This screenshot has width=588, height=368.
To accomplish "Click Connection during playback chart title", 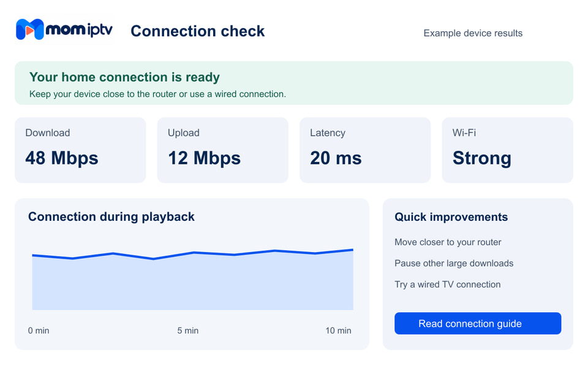I will pyautogui.click(x=111, y=217).
